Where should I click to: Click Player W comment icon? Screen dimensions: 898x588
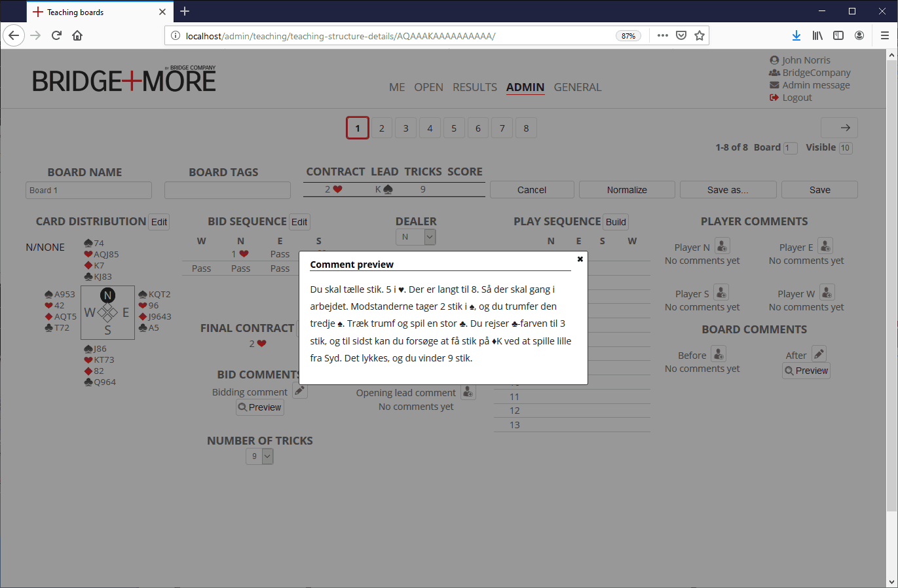click(827, 293)
